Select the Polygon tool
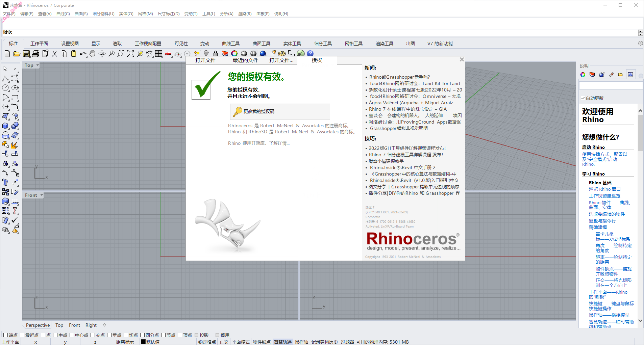This screenshot has width=644, height=345. pos(5,107)
